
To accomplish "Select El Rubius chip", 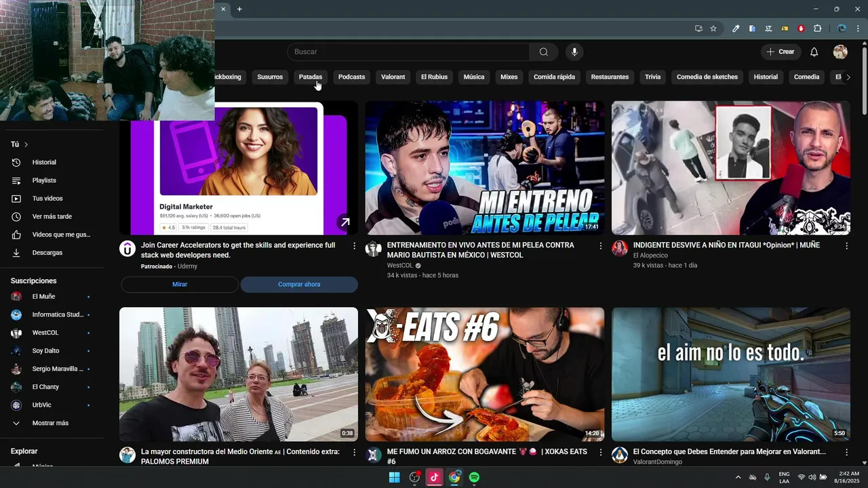I will pyautogui.click(x=434, y=77).
